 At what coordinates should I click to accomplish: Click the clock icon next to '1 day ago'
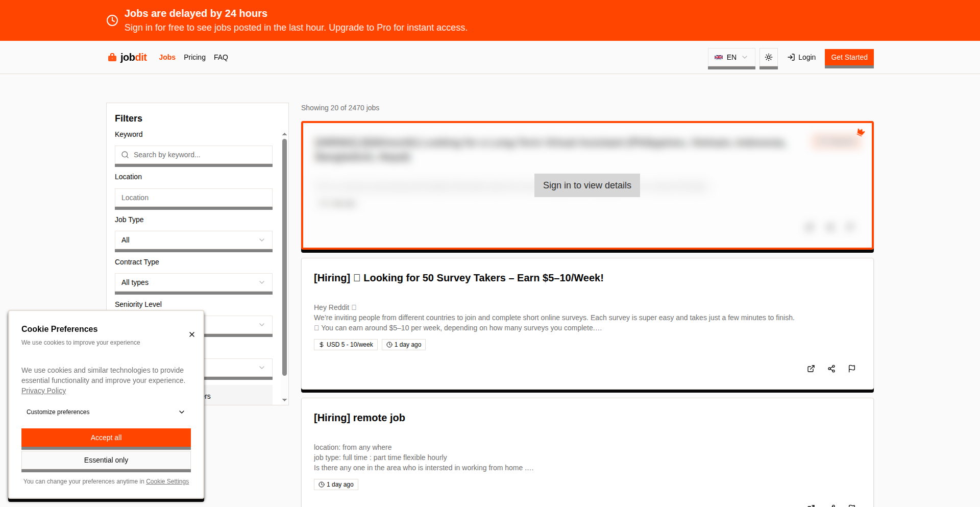point(388,345)
